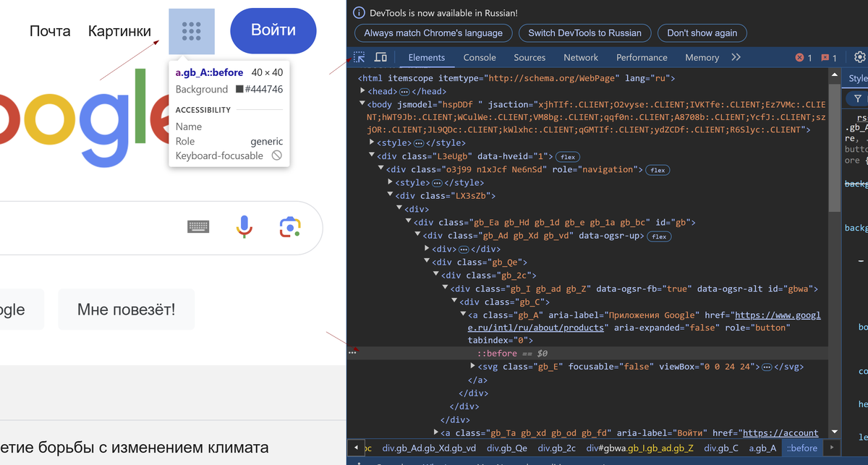Image resolution: width=868 pixels, height=465 pixels.
Task: Click breadcrumb div#gbwa.gb_I.gb_ad.gb_Z
Action: pos(639,448)
